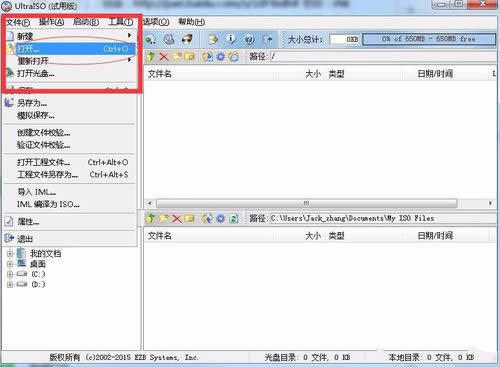Select 打开光盘... in the File menu
The height and width of the screenshot is (367, 500).
tap(70, 73)
